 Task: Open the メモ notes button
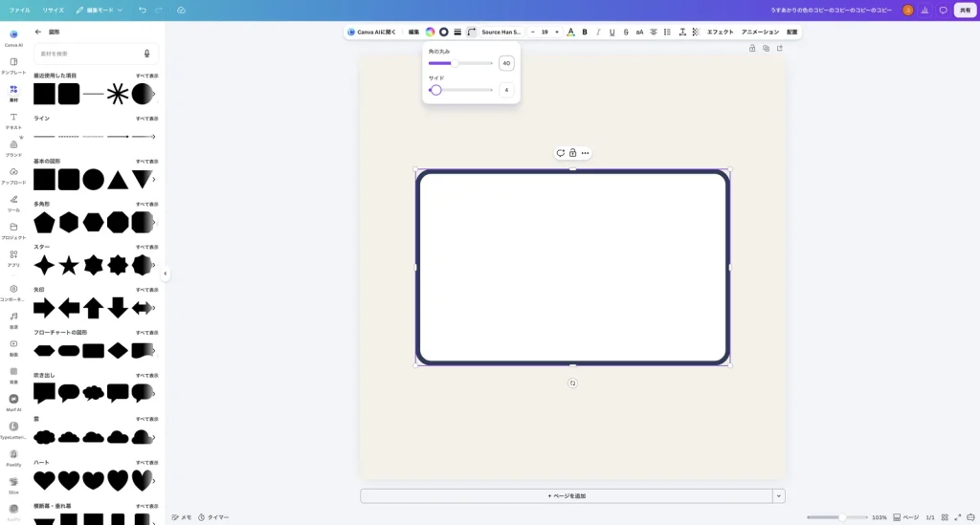point(182,517)
